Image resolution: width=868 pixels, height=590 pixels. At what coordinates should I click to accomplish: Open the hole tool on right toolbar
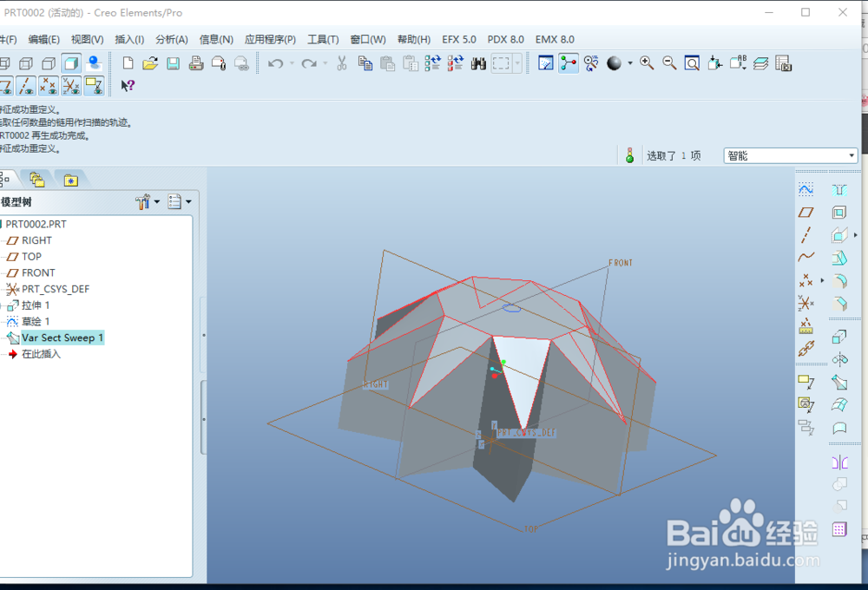[839, 190]
